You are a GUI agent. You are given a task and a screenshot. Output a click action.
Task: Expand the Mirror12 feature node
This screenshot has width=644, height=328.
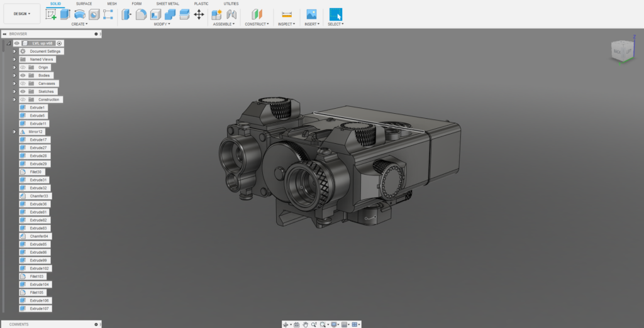coord(14,132)
